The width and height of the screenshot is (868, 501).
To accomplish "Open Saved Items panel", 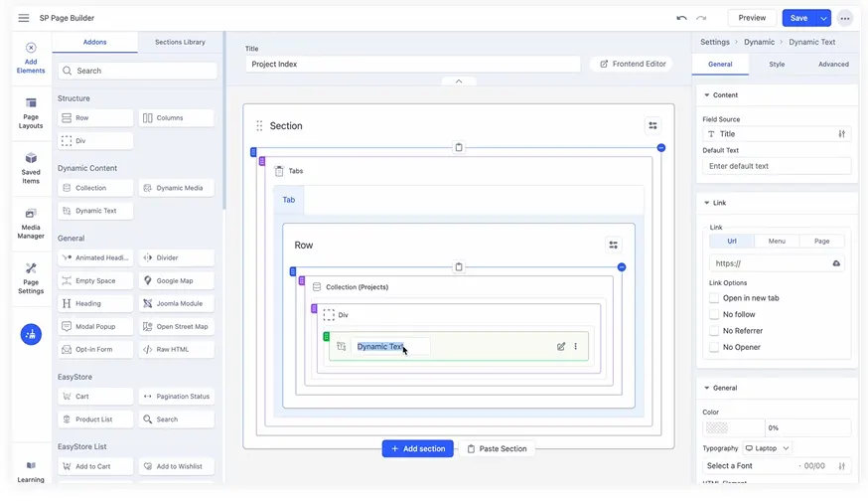I will point(31,168).
